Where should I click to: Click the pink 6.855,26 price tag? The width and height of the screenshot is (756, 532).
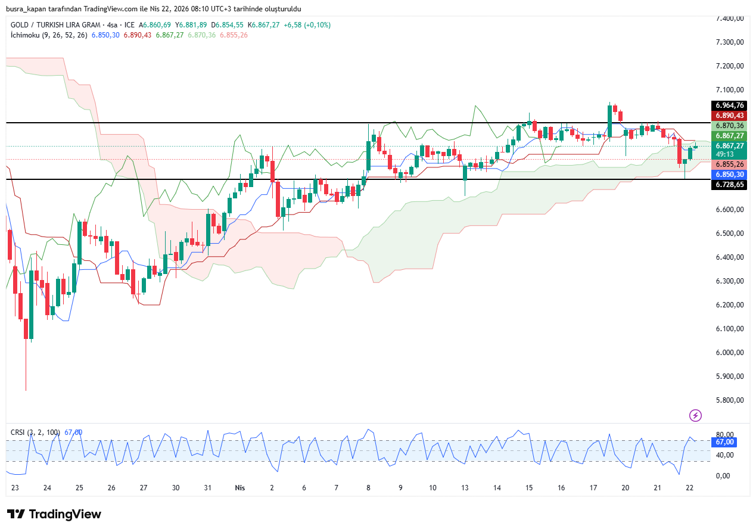pos(730,164)
